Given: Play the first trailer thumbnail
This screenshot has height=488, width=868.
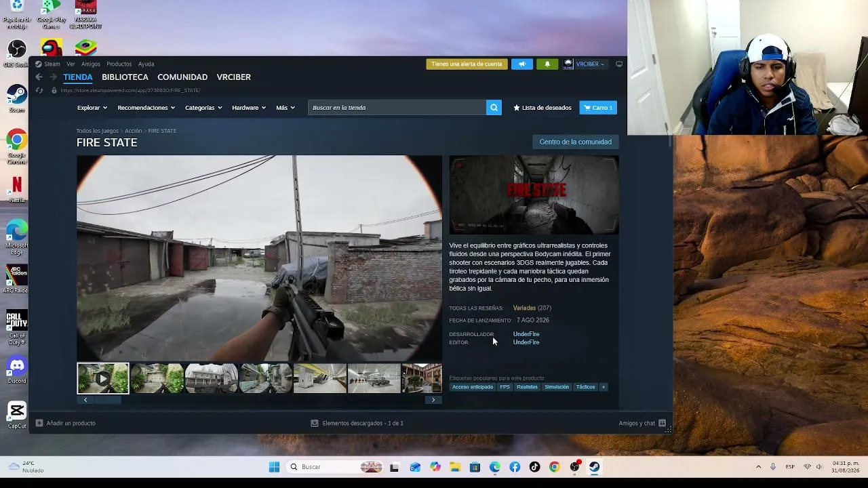Looking at the screenshot, I should (103, 378).
